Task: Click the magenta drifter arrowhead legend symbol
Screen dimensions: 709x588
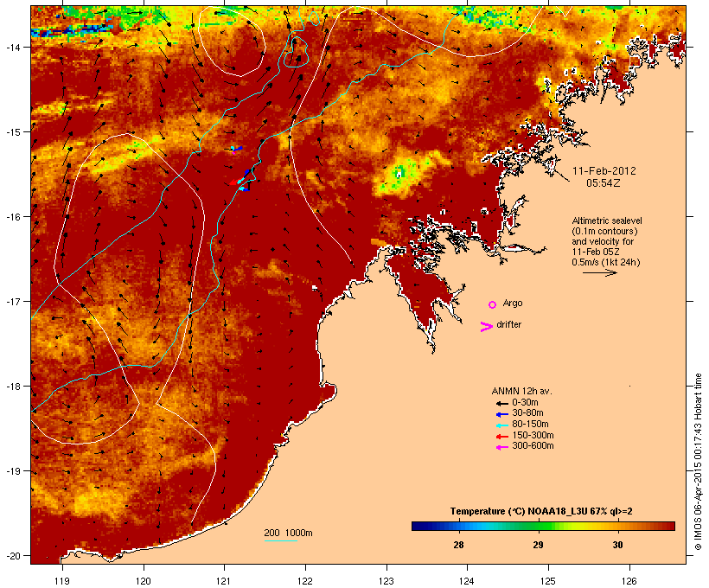Action: point(486,327)
